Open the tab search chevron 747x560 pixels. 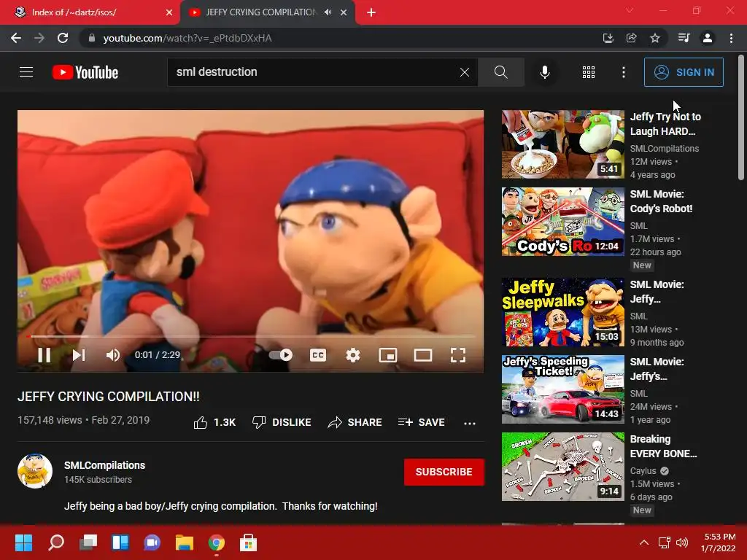(x=630, y=10)
